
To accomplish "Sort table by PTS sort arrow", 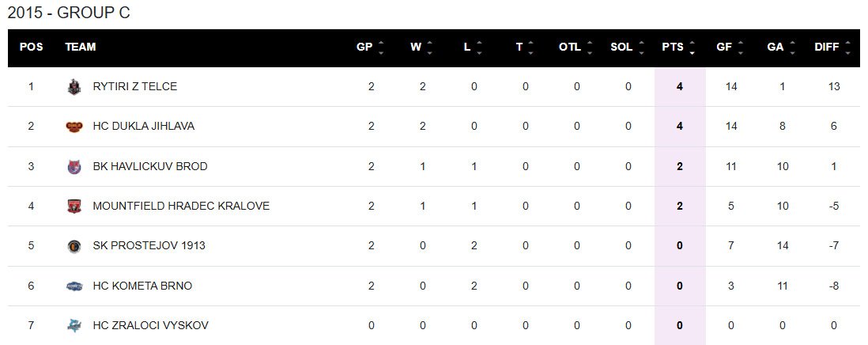I will pyautogui.click(x=693, y=47).
